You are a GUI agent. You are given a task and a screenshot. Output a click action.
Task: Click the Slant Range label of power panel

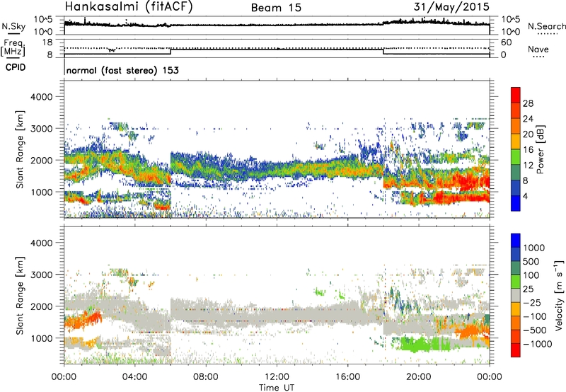[20, 149]
